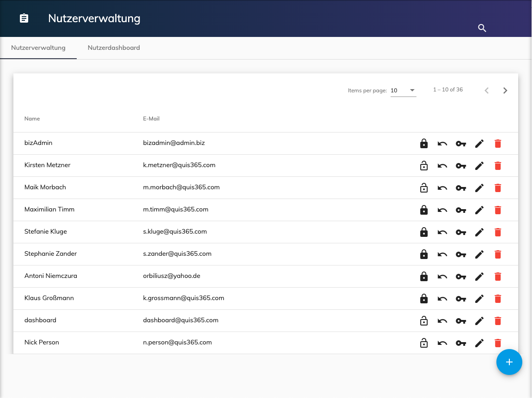The image size is (532, 398).
Task: Select email s.kluge@quis365.com
Action: tap(175, 231)
